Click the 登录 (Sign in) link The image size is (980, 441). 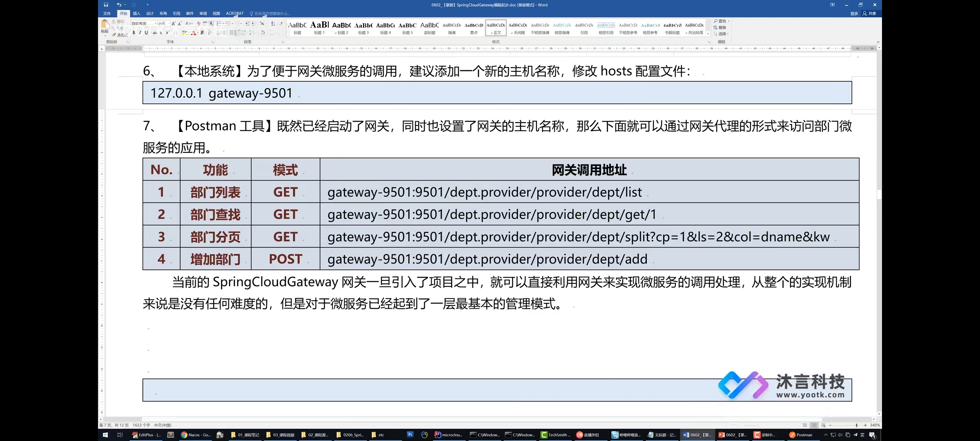[854, 13]
